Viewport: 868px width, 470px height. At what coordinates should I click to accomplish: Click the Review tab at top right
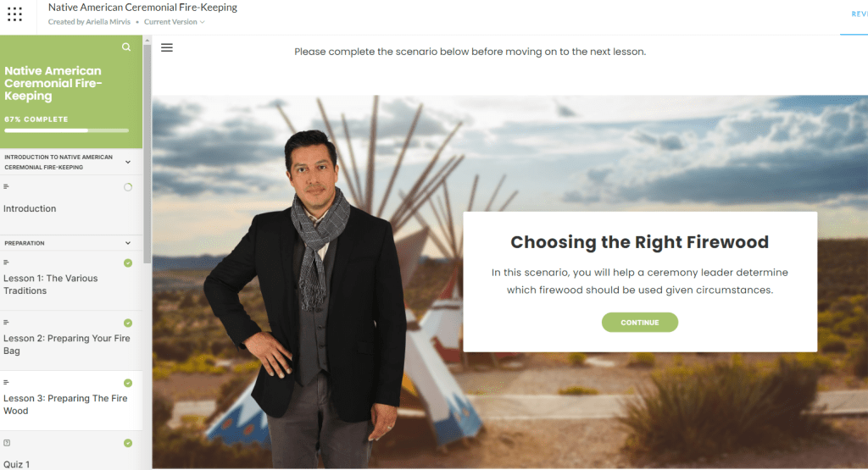860,14
